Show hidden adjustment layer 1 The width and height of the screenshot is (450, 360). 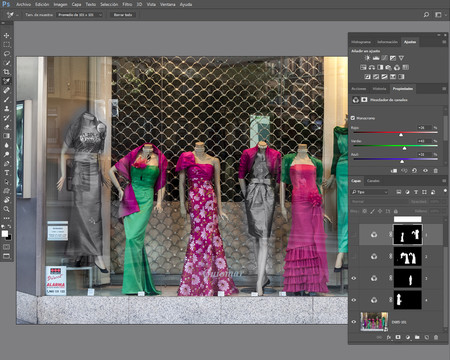pyautogui.click(x=354, y=235)
